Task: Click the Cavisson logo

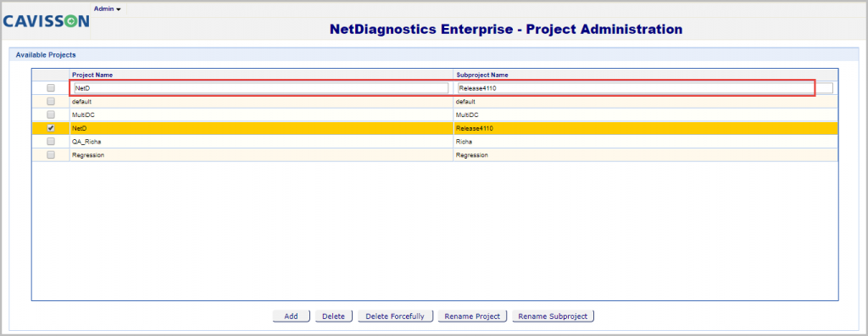Action: coord(46,21)
